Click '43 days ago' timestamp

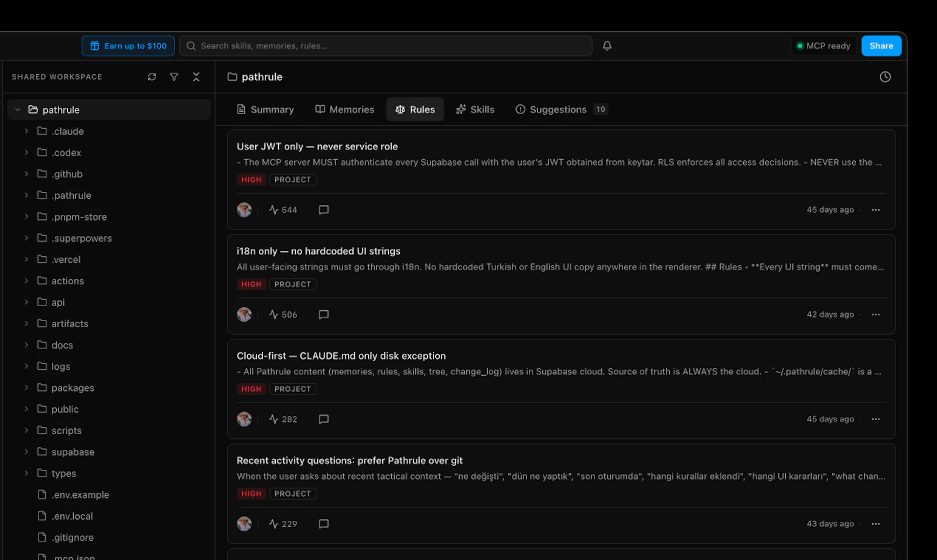(830, 524)
